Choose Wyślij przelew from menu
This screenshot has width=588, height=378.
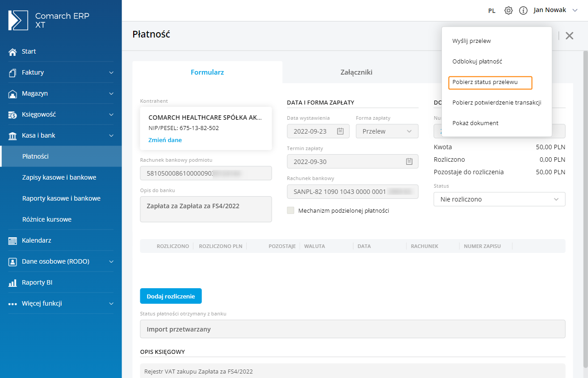coord(471,41)
